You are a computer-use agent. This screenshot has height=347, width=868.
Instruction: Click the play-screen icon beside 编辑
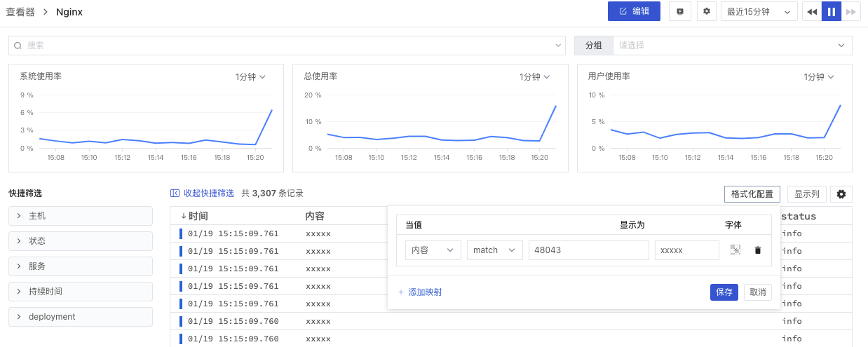tap(680, 11)
